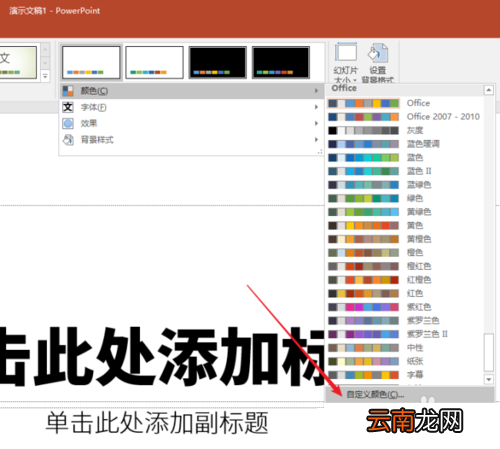Open the Slide Size (幻灯片大小) icon
The height and width of the screenshot is (449, 500).
point(346,53)
